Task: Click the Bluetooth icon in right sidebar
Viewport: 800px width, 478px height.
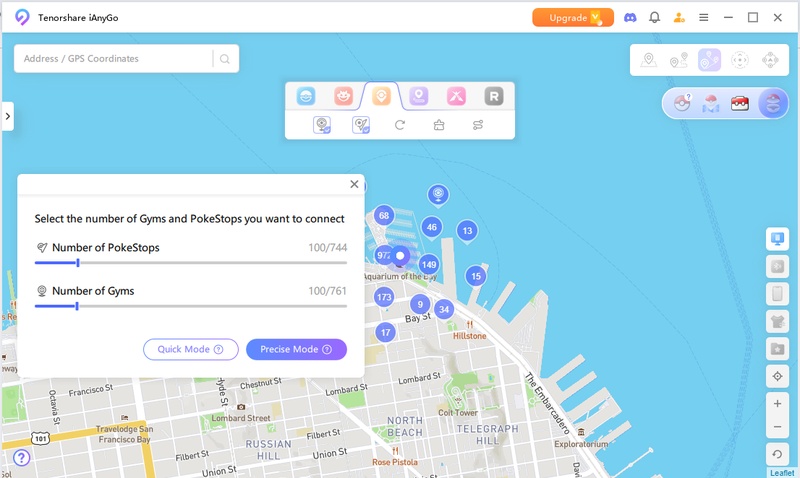Action: coord(777,266)
